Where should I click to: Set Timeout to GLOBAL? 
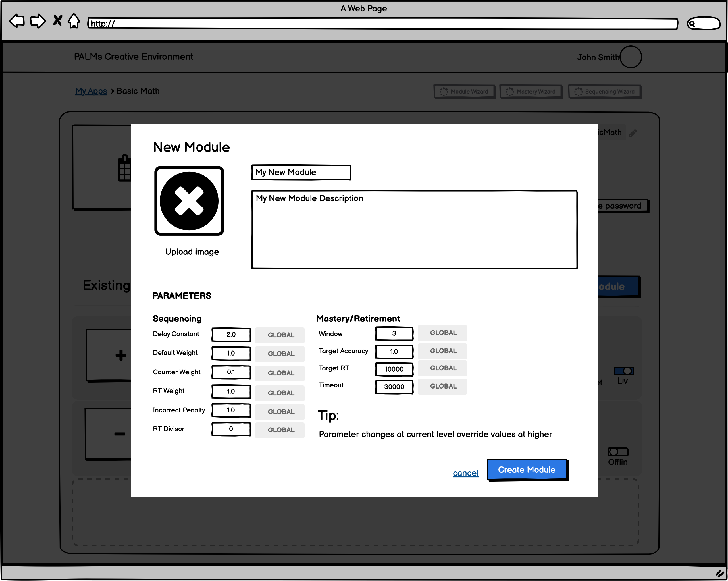(x=442, y=386)
